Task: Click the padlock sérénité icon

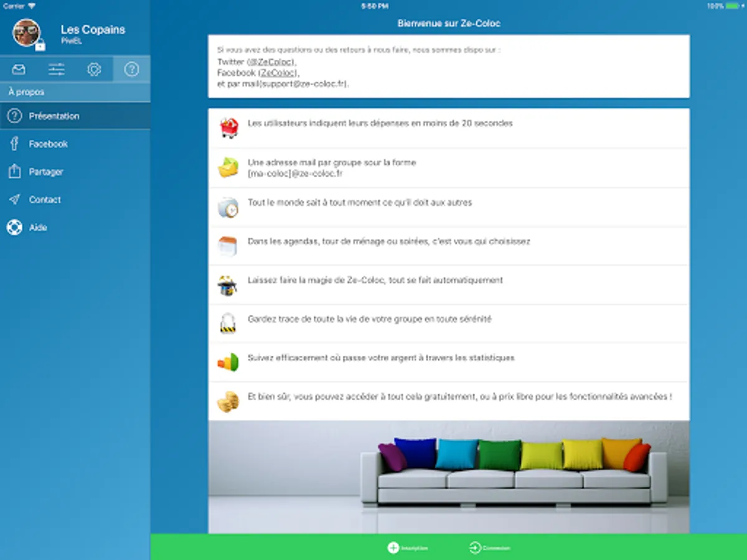Action: click(228, 324)
